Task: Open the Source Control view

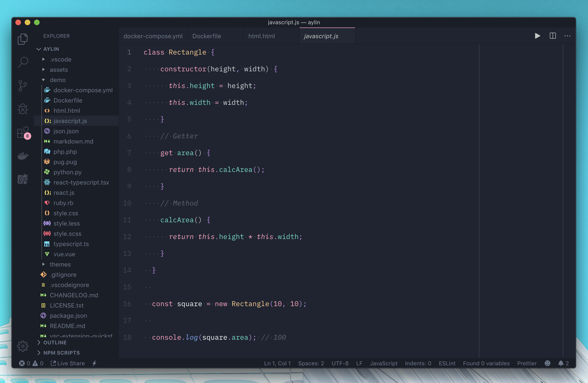Action: (x=23, y=85)
